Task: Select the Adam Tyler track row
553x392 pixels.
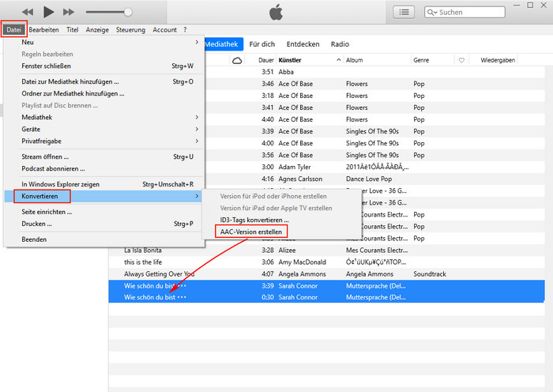Action: 374,167
